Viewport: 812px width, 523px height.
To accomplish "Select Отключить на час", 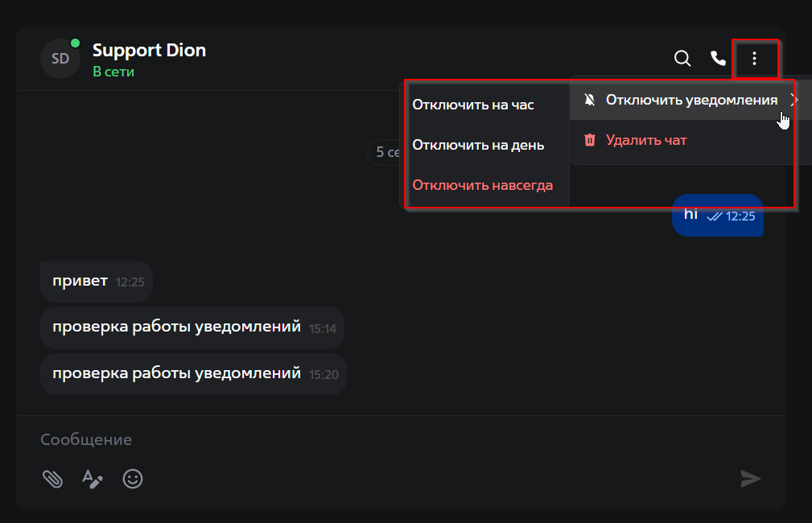I will (x=473, y=105).
